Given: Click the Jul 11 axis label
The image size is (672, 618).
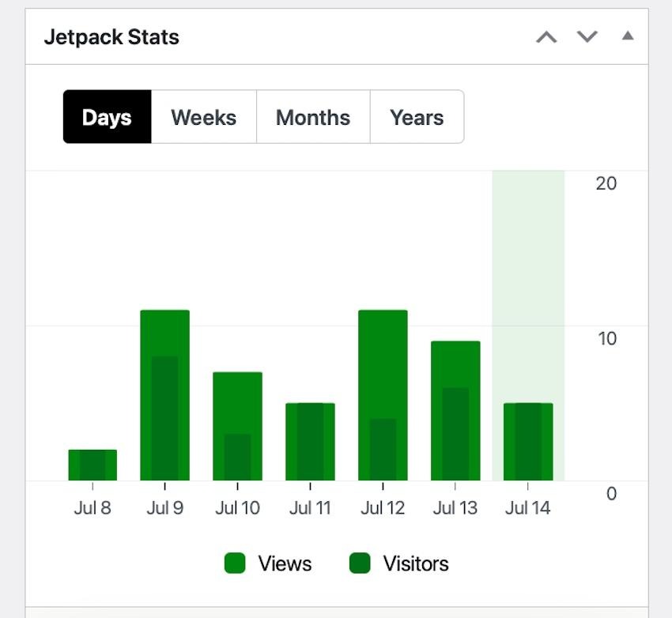Looking at the screenshot, I should pos(310,508).
